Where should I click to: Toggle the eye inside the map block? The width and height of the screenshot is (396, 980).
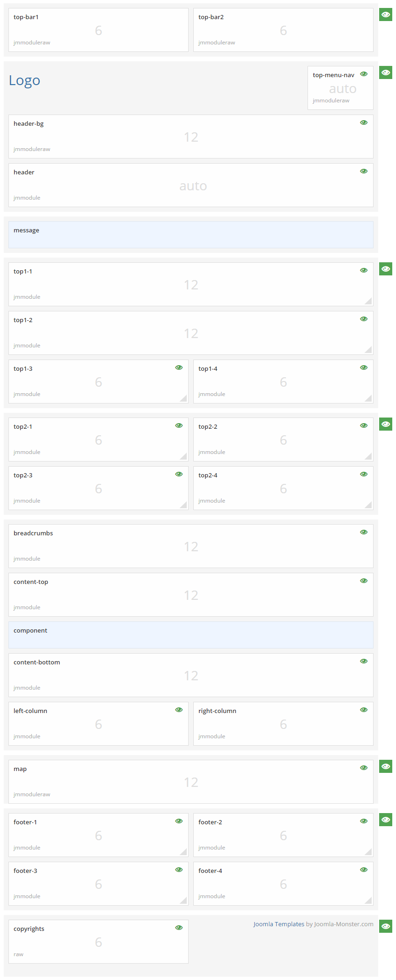click(x=364, y=768)
